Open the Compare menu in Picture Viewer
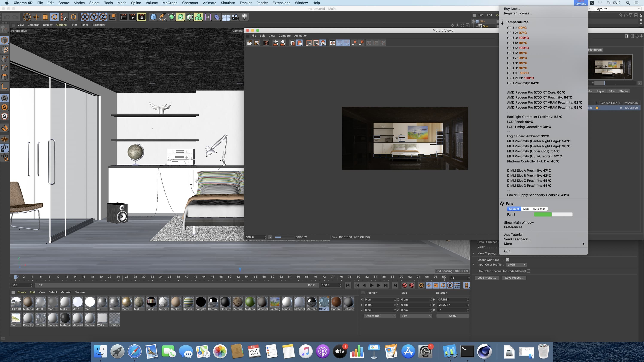The image size is (644, 362). 284,36
